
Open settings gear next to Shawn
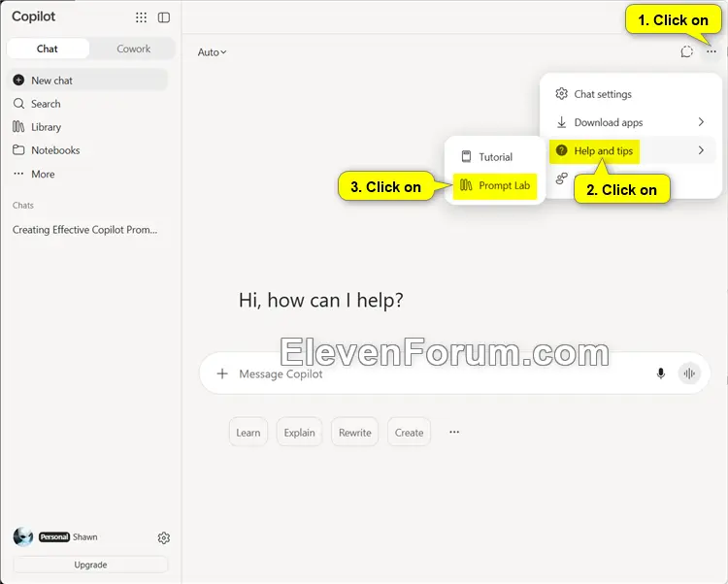[163, 537]
